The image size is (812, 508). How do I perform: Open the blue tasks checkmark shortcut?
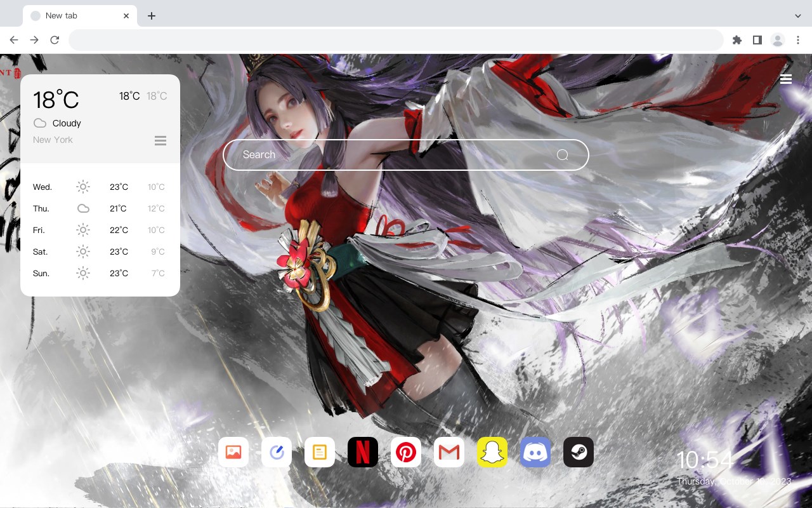[277, 452]
